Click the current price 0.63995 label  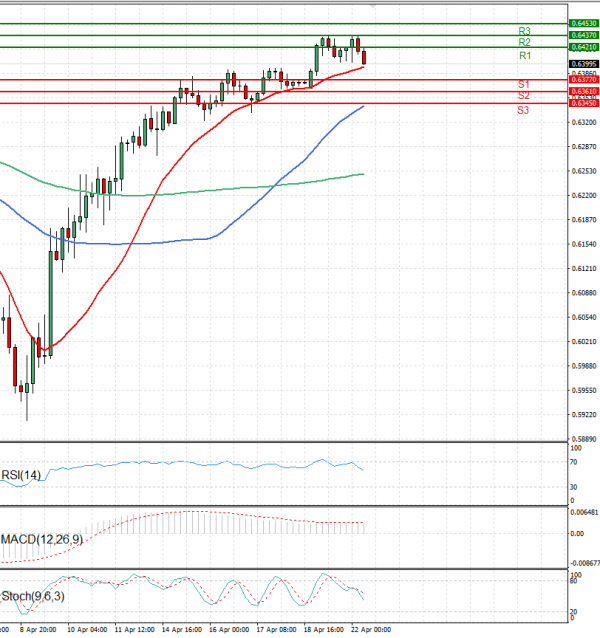point(584,64)
